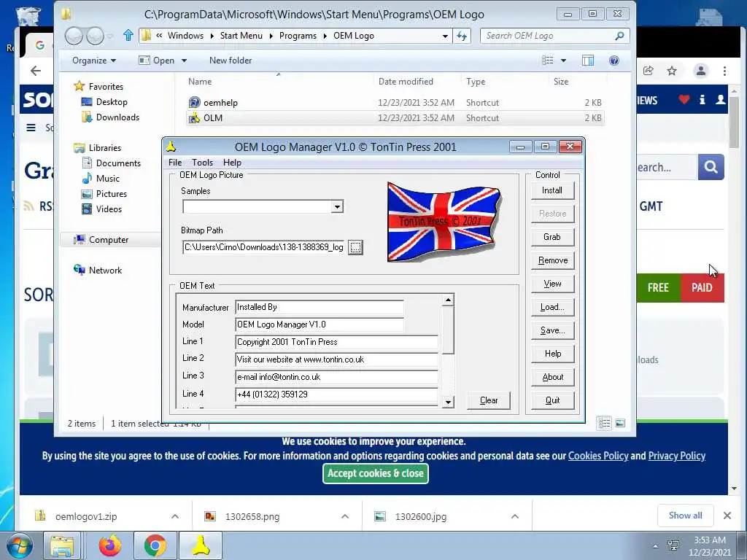Click the Line 1 text field
Image resolution: width=747 pixels, height=560 pixels.
click(x=336, y=342)
